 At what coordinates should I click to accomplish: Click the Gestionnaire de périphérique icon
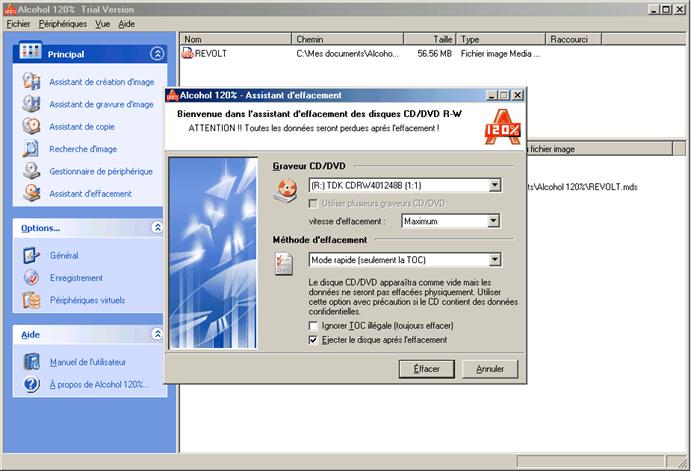pos(31,171)
